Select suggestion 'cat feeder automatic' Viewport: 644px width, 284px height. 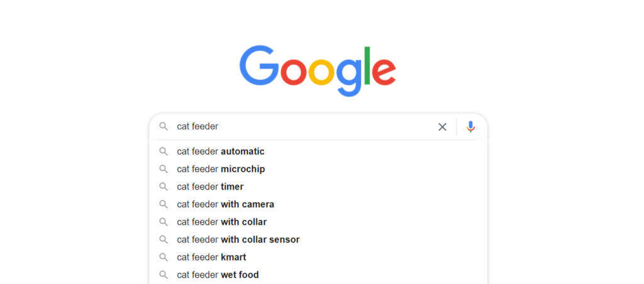pos(318,152)
